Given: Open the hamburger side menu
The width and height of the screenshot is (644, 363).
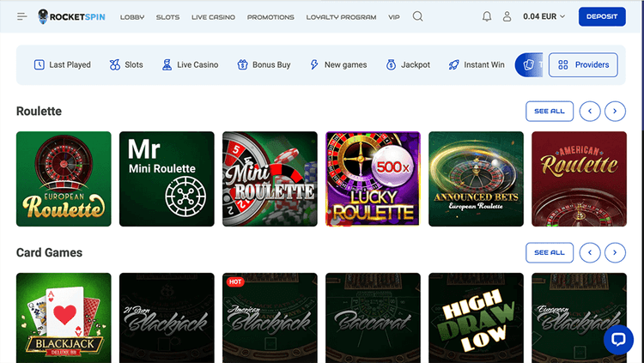Looking at the screenshot, I should tap(22, 16).
